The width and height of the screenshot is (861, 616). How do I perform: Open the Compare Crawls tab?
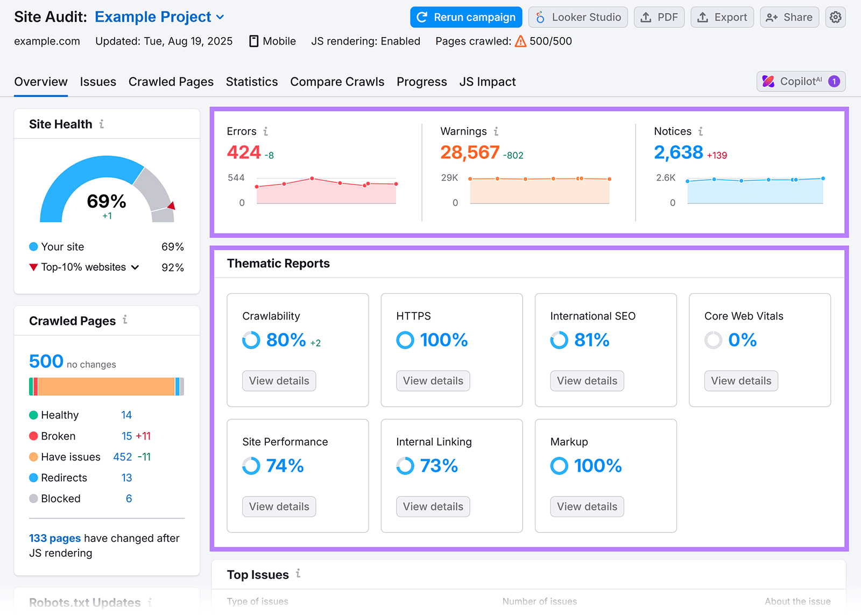click(337, 82)
